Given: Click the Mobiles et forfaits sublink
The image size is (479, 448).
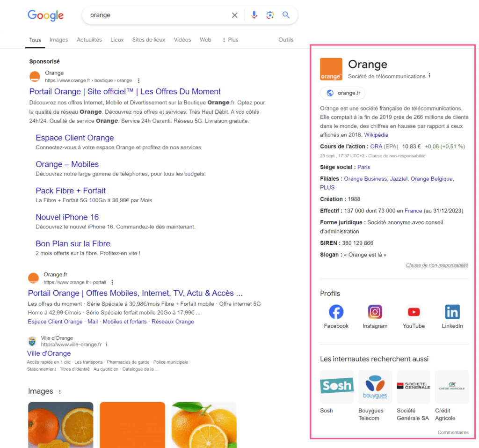Looking at the screenshot, I should click(x=124, y=322).
